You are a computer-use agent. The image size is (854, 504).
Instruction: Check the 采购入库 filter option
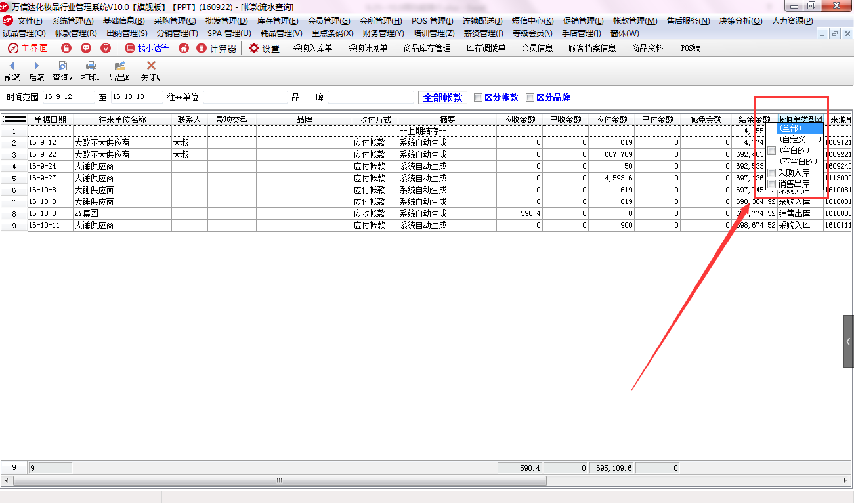(x=772, y=173)
